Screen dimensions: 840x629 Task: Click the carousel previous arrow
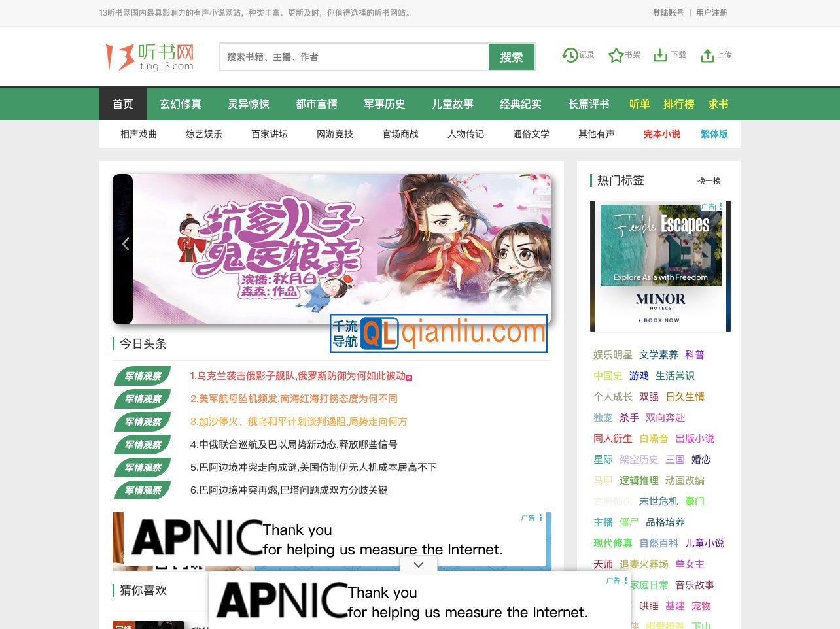point(125,243)
